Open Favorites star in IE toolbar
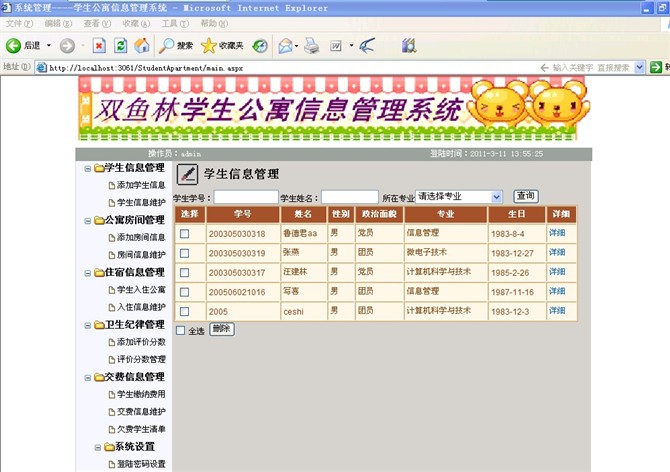 [x=209, y=45]
